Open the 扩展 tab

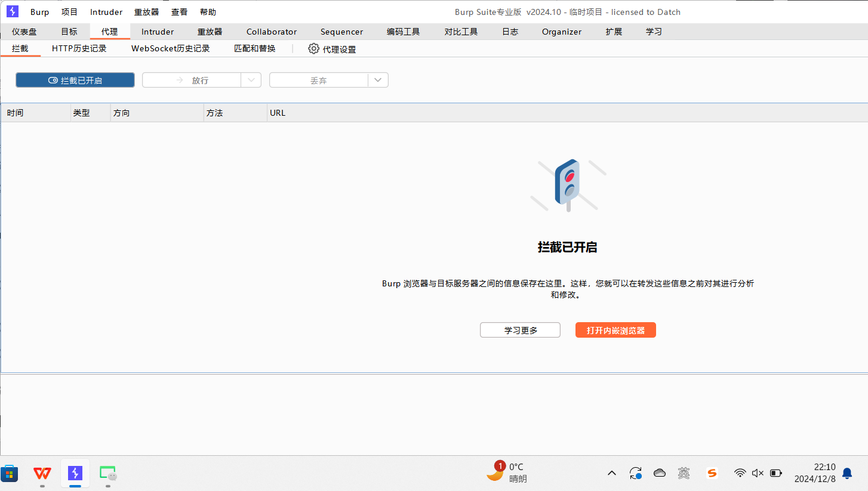pos(614,32)
